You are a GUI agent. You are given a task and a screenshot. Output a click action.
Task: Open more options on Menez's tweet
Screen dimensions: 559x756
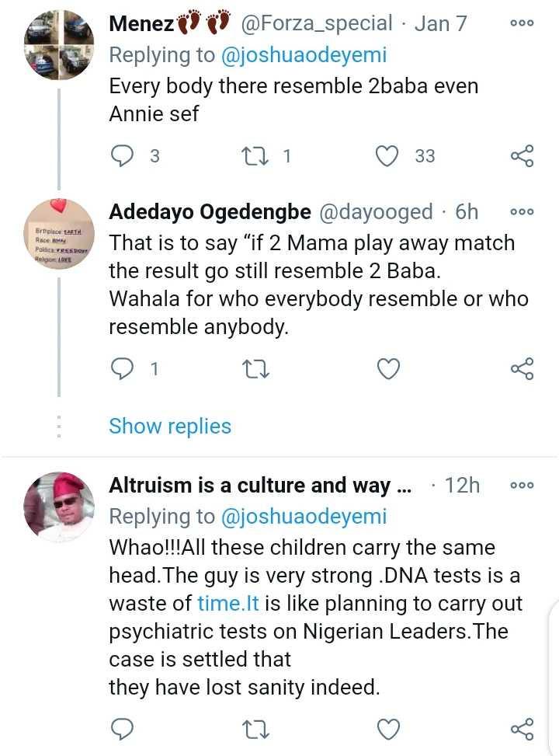tap(522, 23)
